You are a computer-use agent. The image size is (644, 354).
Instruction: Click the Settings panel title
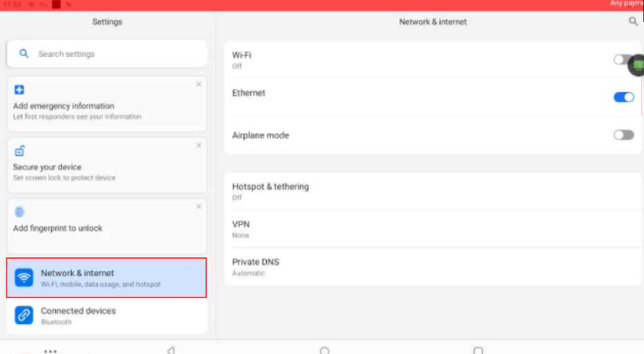(107, 22)
